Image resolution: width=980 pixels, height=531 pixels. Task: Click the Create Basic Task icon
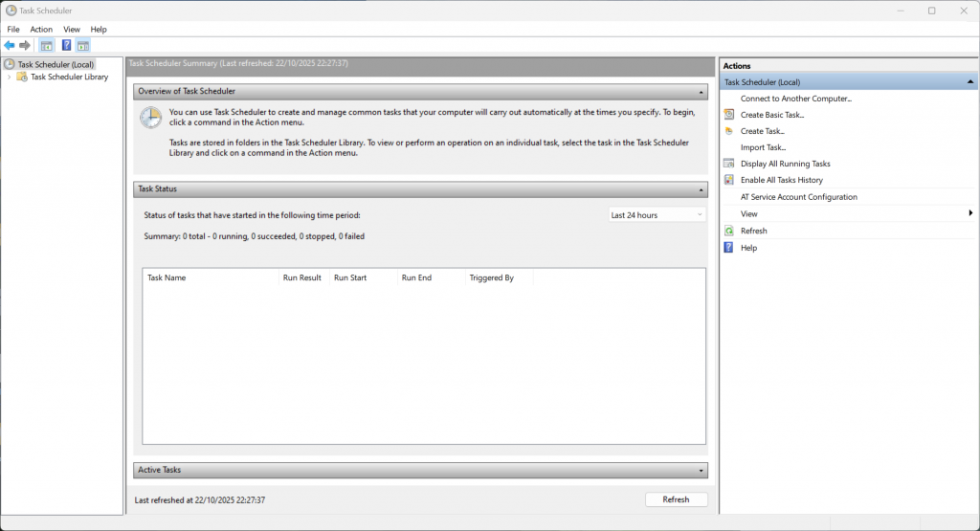click(728, 114)
